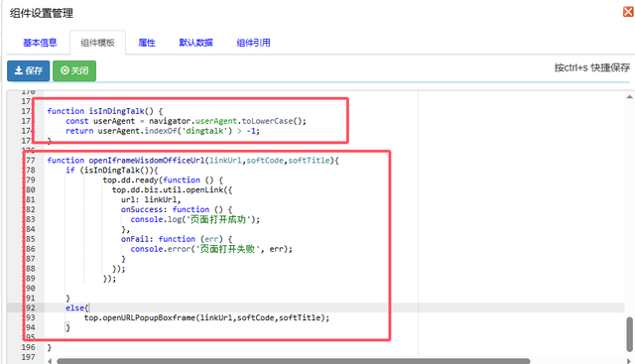Click the horizontal scrollbar thumb
Image resolution: width=635 pixels, height=364 pixels.
click(x=294, y=361)
